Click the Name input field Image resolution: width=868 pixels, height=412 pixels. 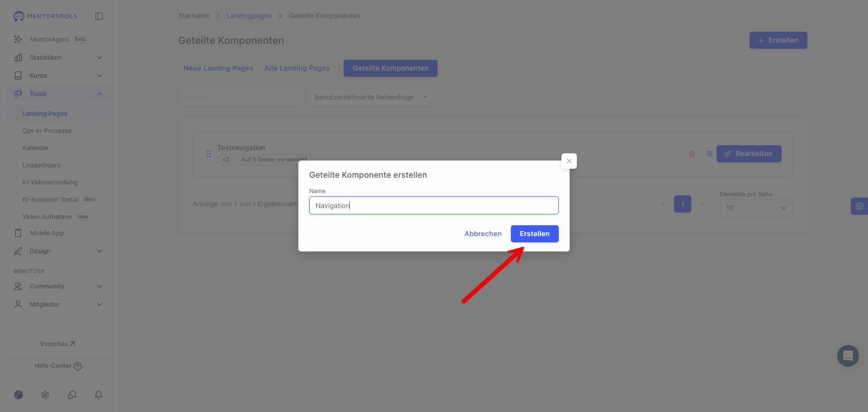click(x=434, y=205)
